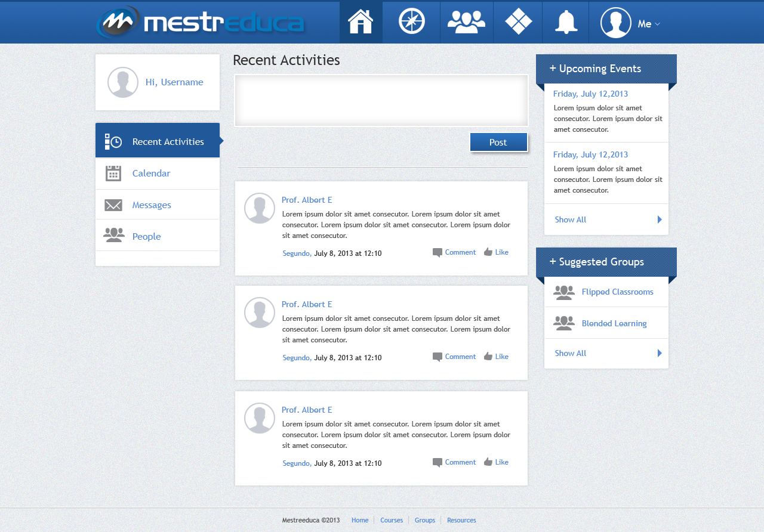Open Prof. Albert E's profile link
Viewport: 764px width, 532px height.
coord(307,200)
